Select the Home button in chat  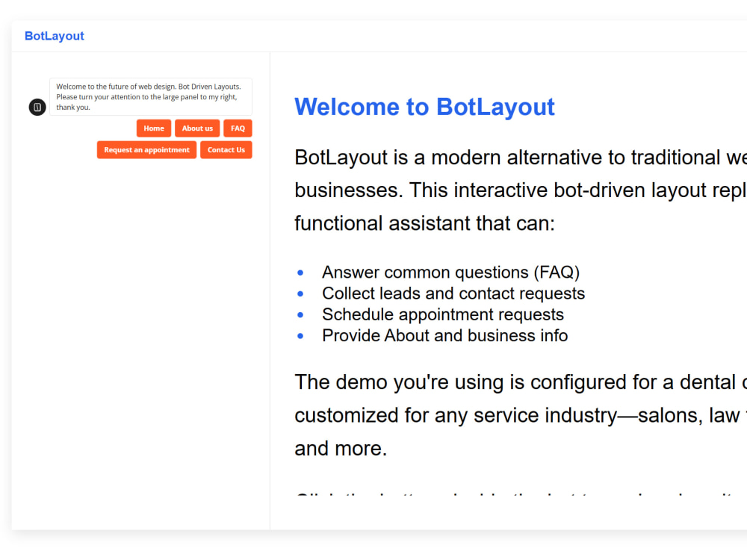[154, 128]
